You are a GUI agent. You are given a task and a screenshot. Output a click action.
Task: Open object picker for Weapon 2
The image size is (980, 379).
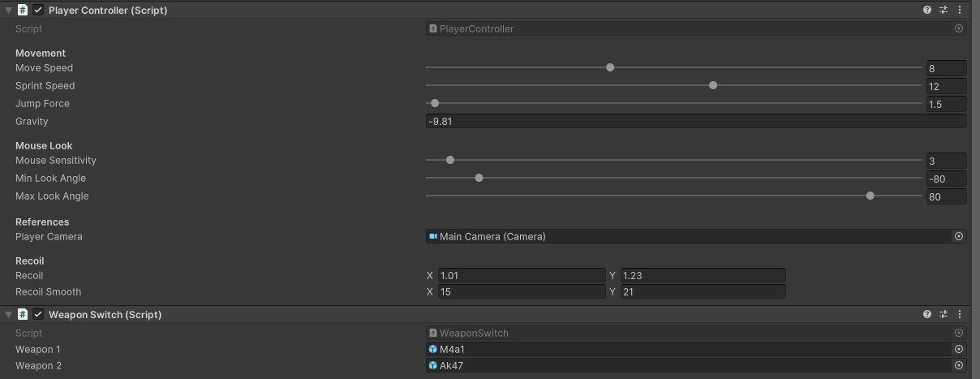[959, 365]
